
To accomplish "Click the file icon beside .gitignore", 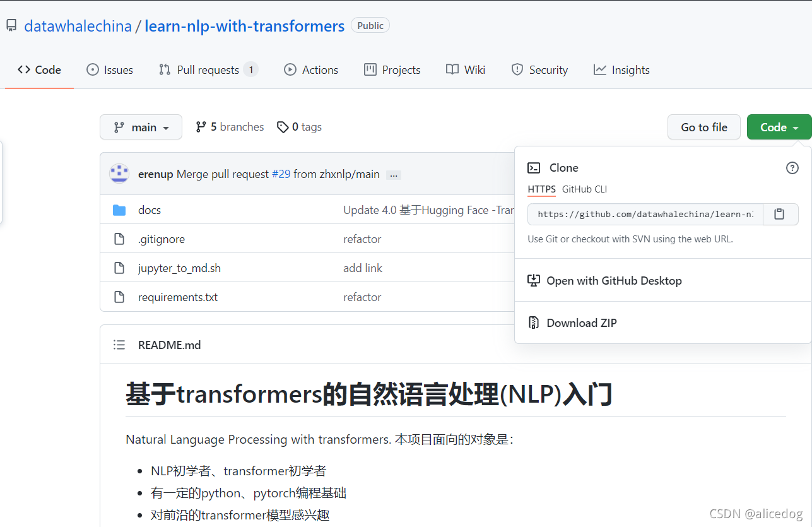I will point(119,239).
